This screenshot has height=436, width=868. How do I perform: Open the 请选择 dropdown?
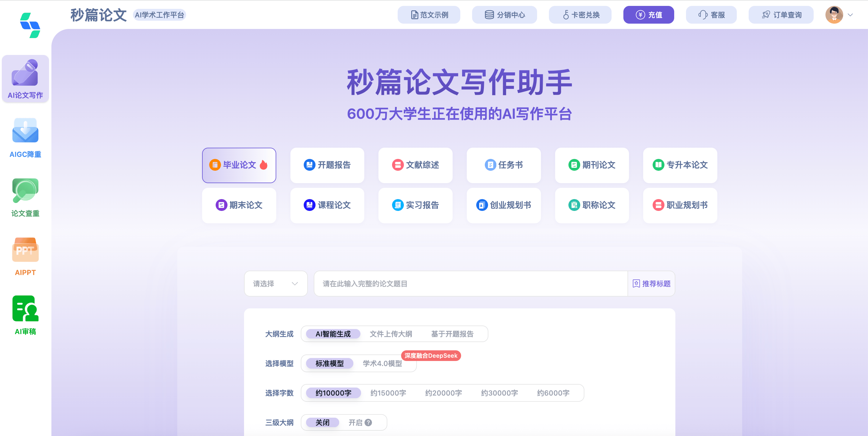[x=275, y=283]
